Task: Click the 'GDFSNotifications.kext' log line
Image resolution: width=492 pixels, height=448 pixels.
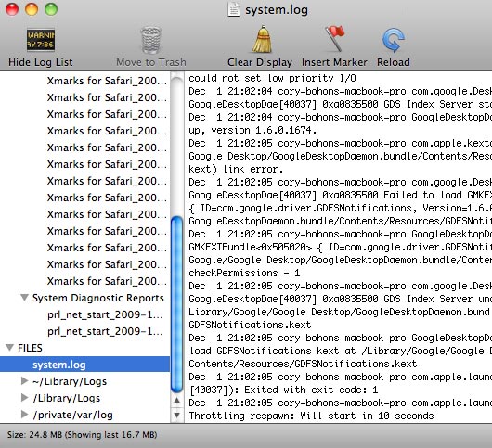Action: click(x=250, y=325)
